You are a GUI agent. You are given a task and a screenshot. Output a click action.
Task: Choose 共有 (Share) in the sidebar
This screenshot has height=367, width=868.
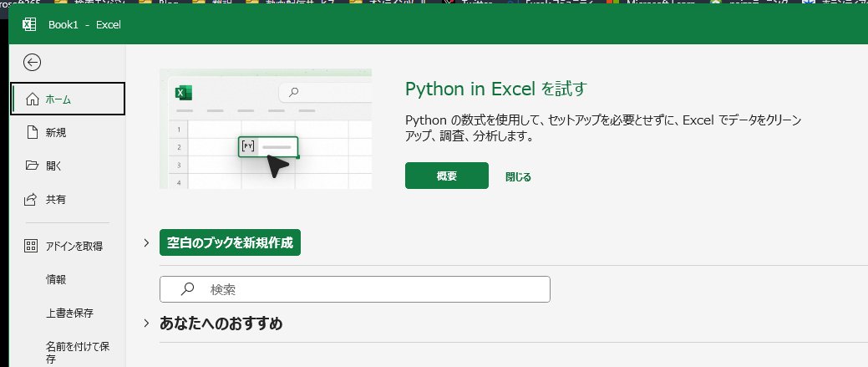(68, 199)
